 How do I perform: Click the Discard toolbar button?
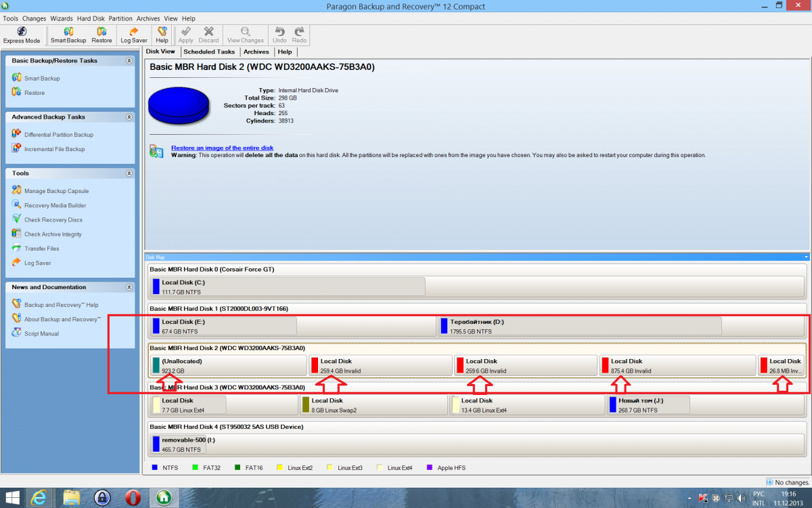(208, 35)
